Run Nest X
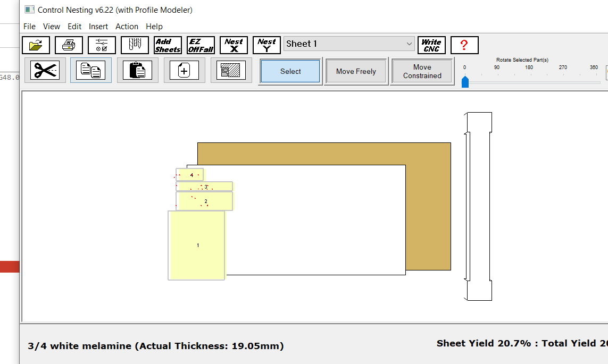The image size is (608, 364). (234, 45)
